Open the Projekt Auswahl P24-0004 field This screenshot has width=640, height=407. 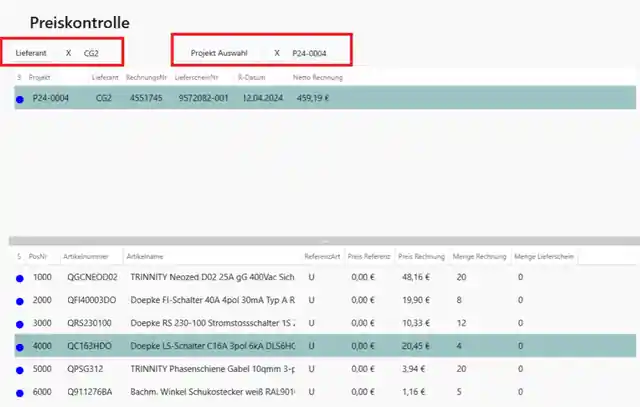pos(309,53)
